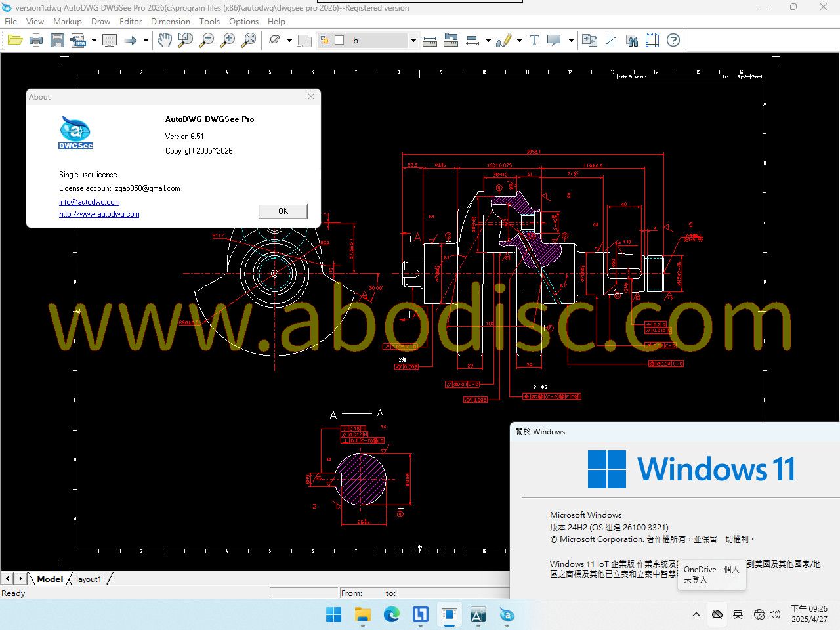Click the blue forward arrow icon
This screenshot has width=840, height=630.
click(x=131, y=41)
